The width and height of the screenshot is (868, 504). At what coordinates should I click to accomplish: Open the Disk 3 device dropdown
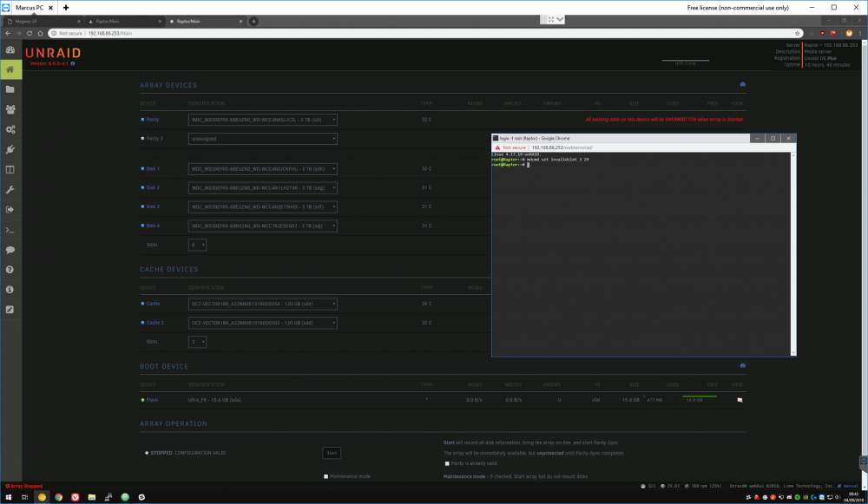click(x=262, y=207)
